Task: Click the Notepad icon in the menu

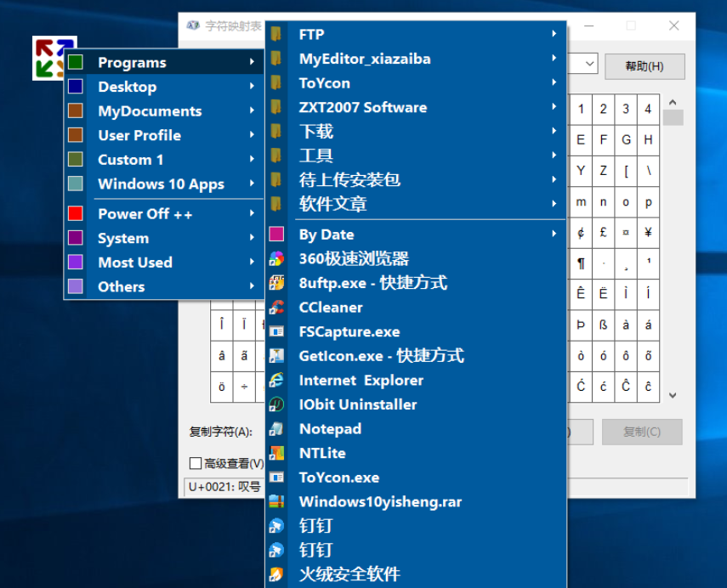Action: click(276, 429)
